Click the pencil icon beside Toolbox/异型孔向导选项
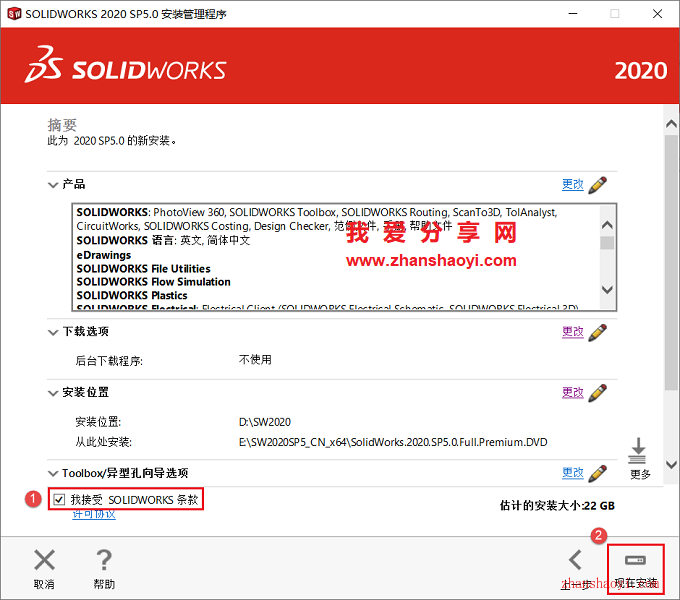 598,473
